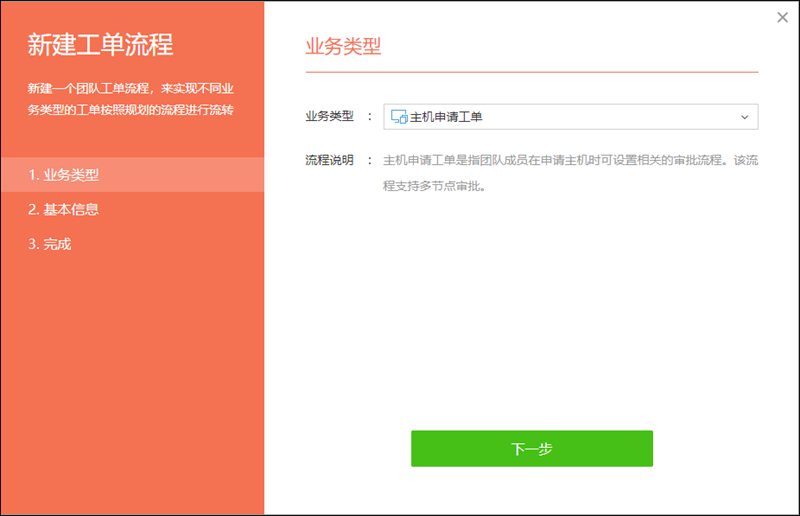Click the 新建一个团队工单流程 intro line

click(x=130, y=88)
